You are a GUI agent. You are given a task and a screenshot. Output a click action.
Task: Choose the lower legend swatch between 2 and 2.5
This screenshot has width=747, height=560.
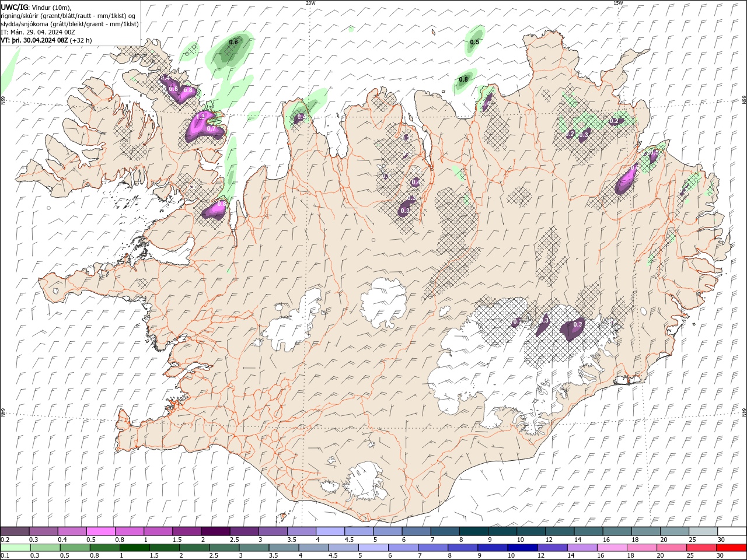[194, 548]
